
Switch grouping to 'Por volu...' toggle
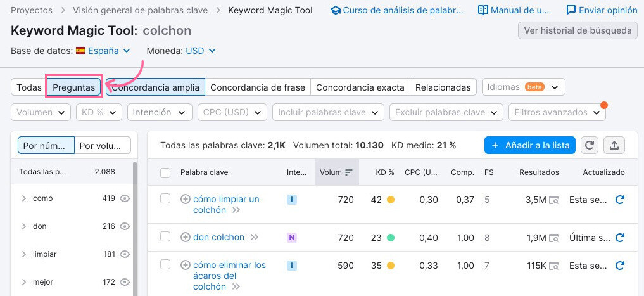[103, 146]
